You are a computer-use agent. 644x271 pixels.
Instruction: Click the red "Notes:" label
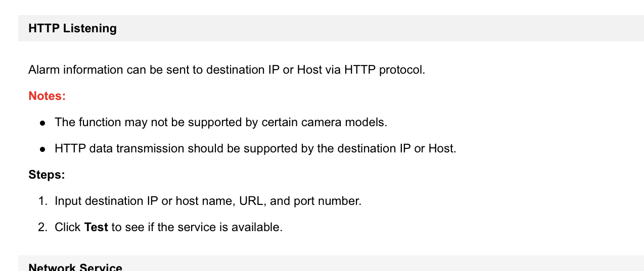point(47,96)
